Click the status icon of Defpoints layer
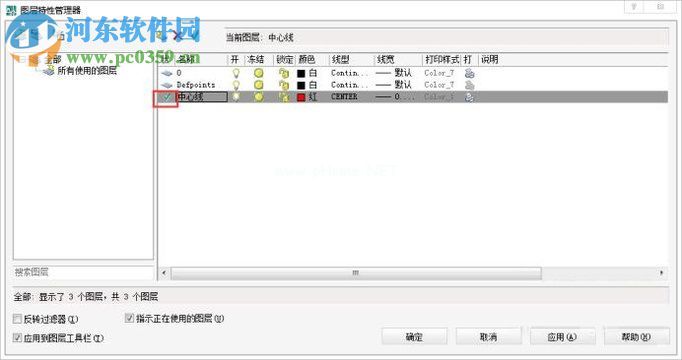Screen dimensions: 682x360 (x=167, y=85)
